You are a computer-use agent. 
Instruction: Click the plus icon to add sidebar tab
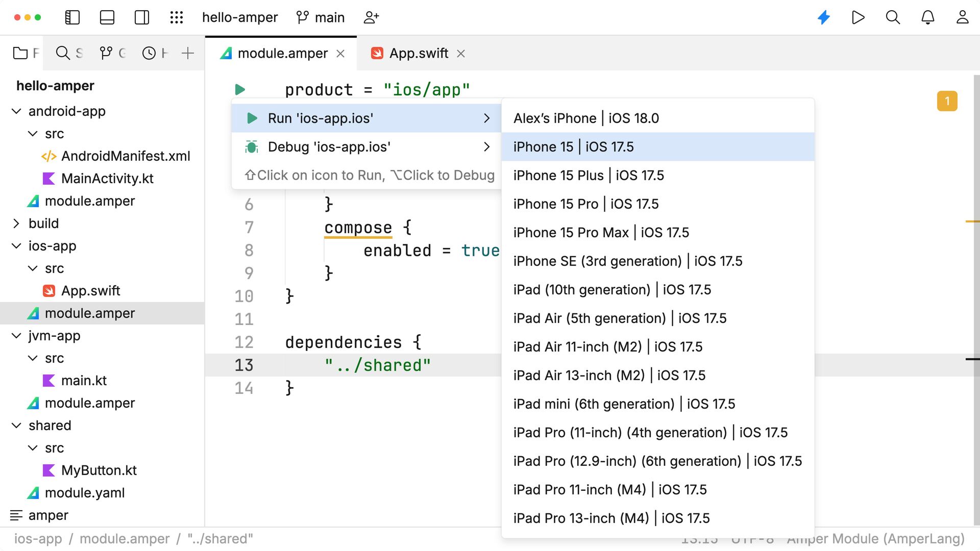(x=188, y=53)
